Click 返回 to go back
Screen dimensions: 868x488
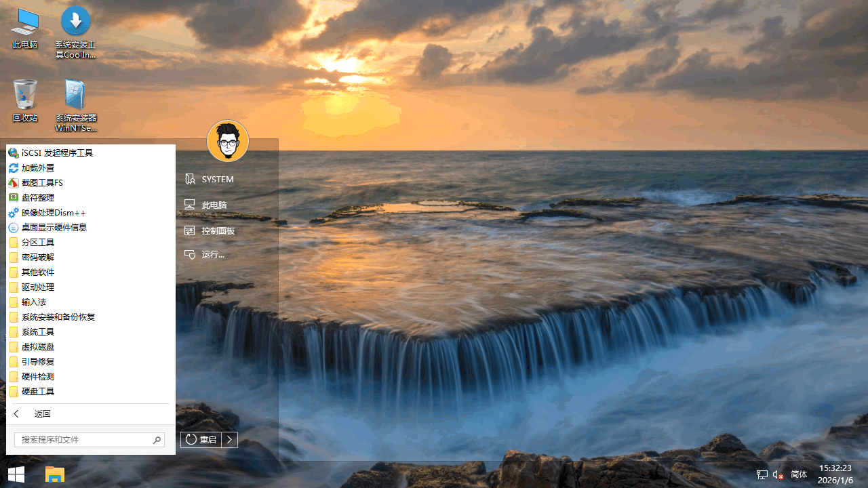(42, 414)
